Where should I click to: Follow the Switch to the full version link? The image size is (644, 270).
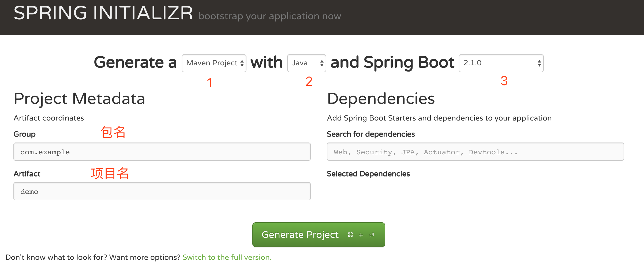coord(227,257)
